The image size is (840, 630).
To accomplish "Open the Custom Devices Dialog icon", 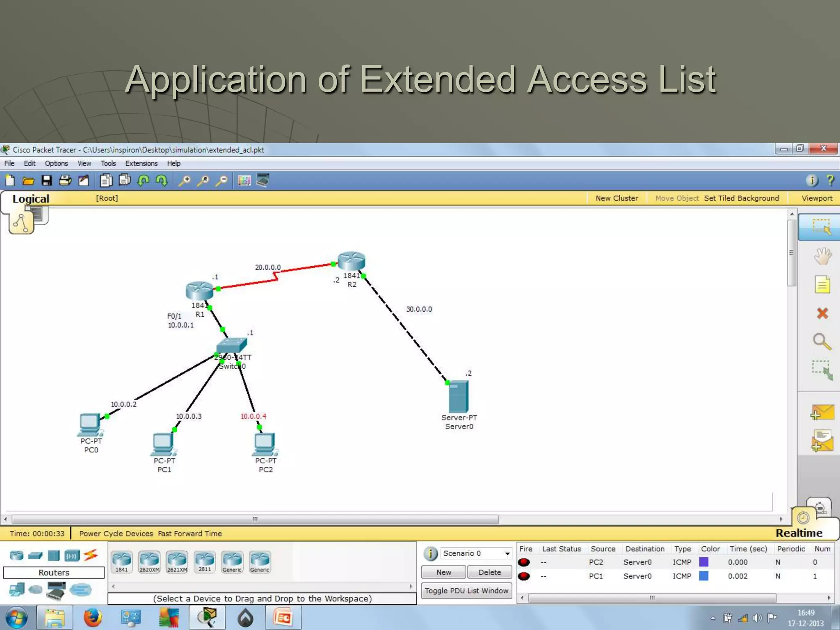I will [x=262, y=180].
